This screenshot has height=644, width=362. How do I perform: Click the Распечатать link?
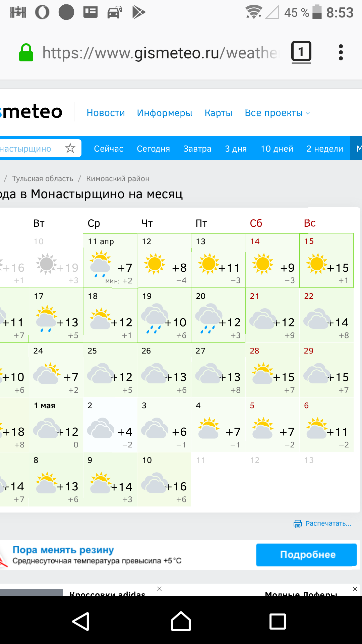pyautogui.click(x=328, y=524)
